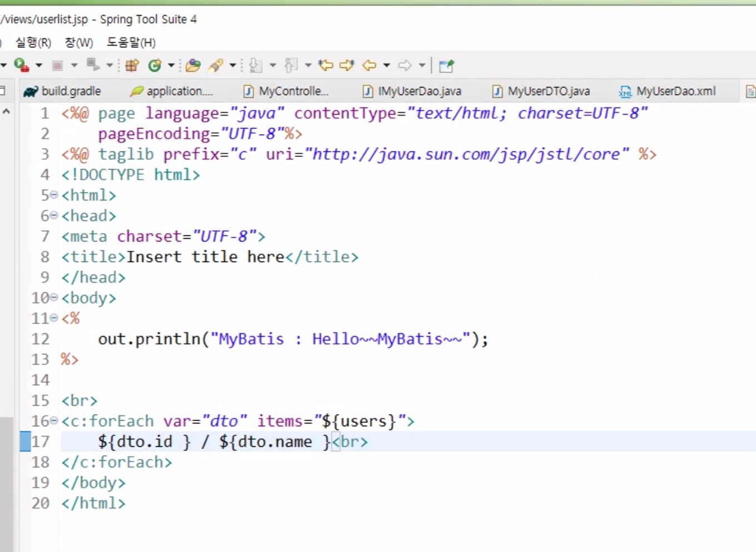Open the New Java Class dropdown arrow
This screenshot has height=552, width=756.
(171, 65)
